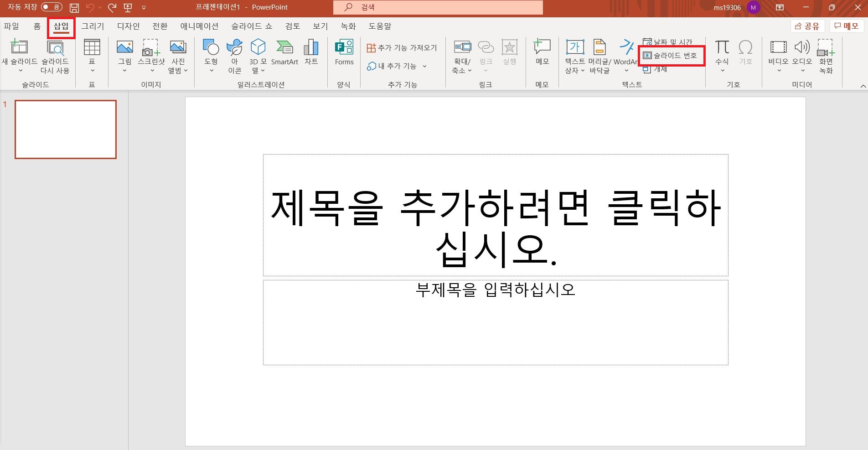Start 화면 녹화 (screen recording)
The height and width of the screenshot is (450, 868).
[827, 56]
